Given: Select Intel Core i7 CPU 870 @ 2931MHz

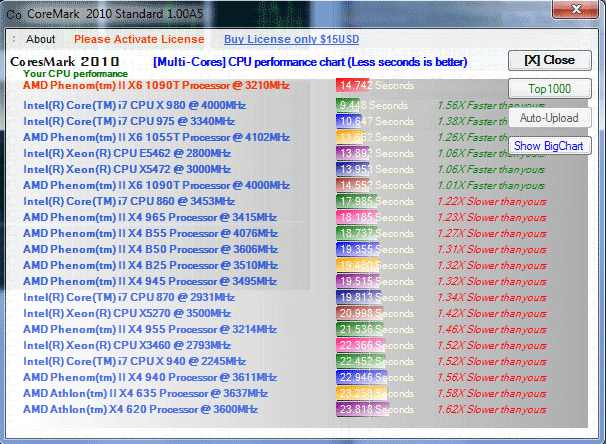Looking at the screenshot, I should coord(129,298).
